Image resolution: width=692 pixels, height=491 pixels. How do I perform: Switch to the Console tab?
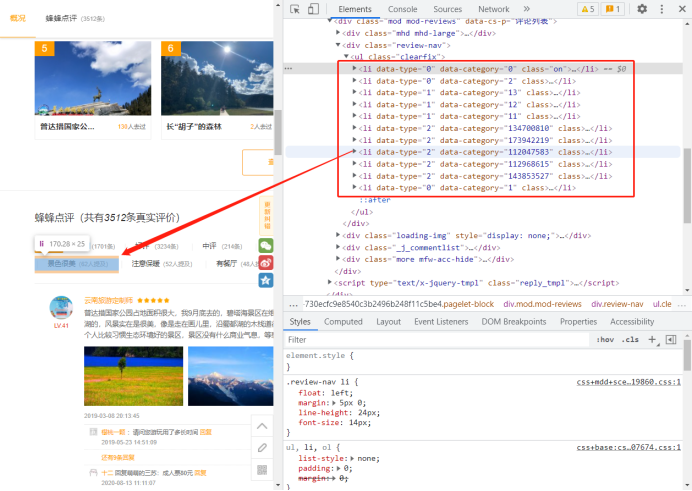tap(402, 9)
